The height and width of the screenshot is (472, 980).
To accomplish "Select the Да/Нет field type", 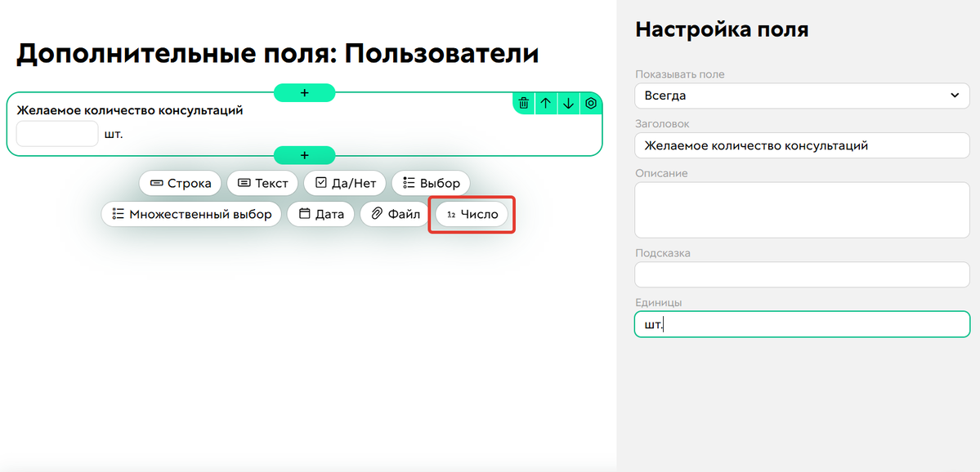I will [344, 183].
